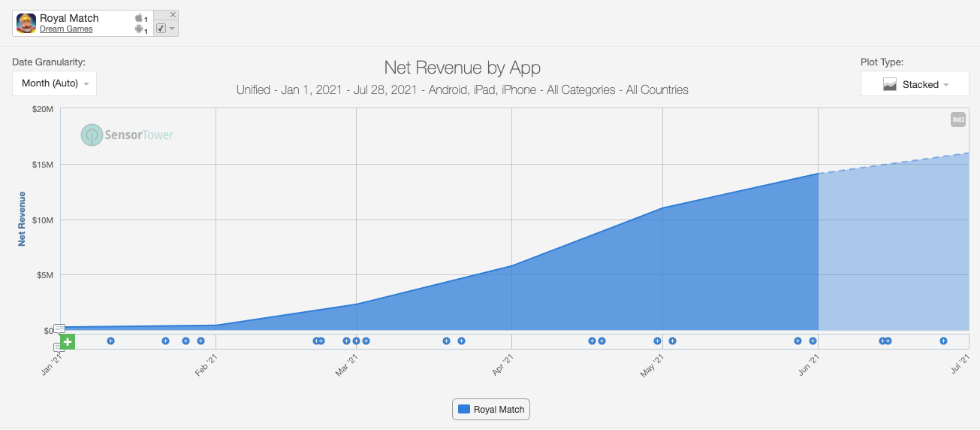Image resolution: width=980 pixels, height=430 pixels.
Task: Open the Month (Auto) granularity dropdown
Action: coord(55,83)
